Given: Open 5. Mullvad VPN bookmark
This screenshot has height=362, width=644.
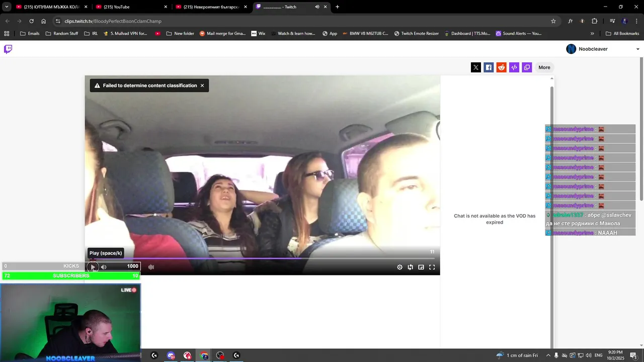Looking at the screenshot, I should coord(125,34).
